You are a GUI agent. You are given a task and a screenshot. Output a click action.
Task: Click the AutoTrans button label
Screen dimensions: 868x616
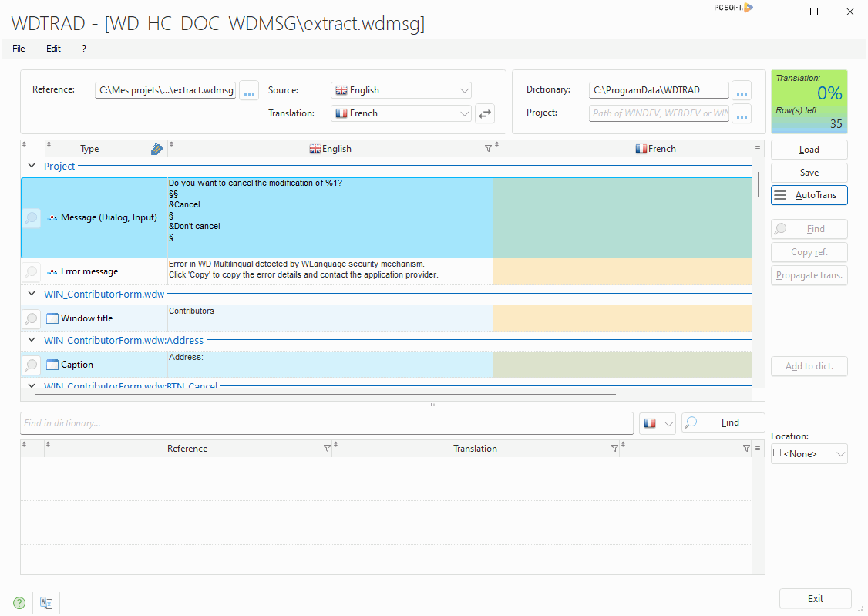coord(816,195)
